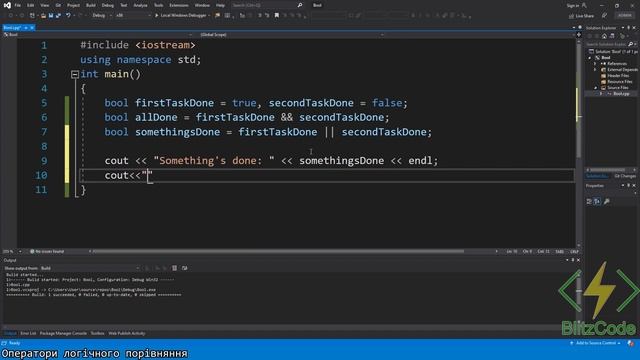
Task: Expand the References node
Action: point(595,64)
